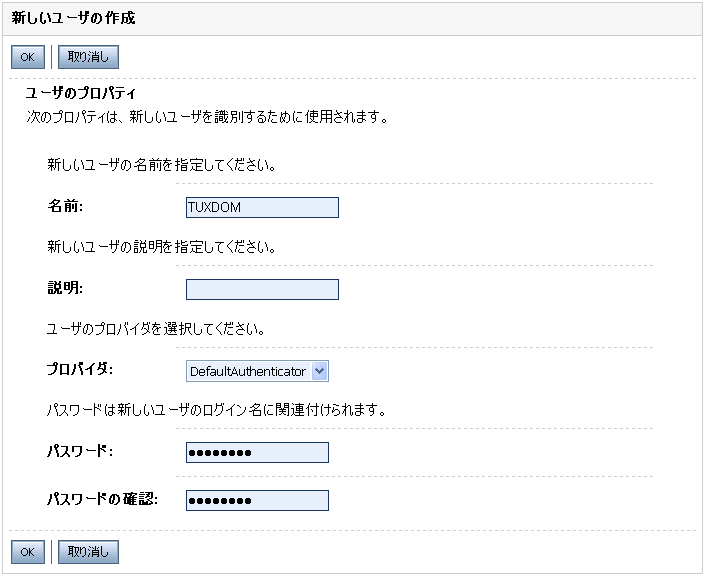Click the bottom OK button
The image size is (705, 576).
28,552
